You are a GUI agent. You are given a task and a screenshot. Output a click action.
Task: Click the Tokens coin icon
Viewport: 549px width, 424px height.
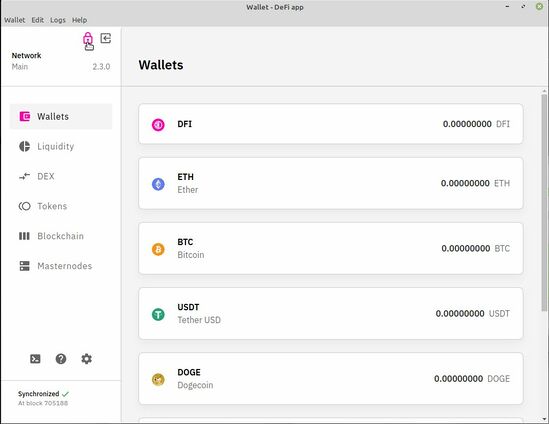(25, 206)
